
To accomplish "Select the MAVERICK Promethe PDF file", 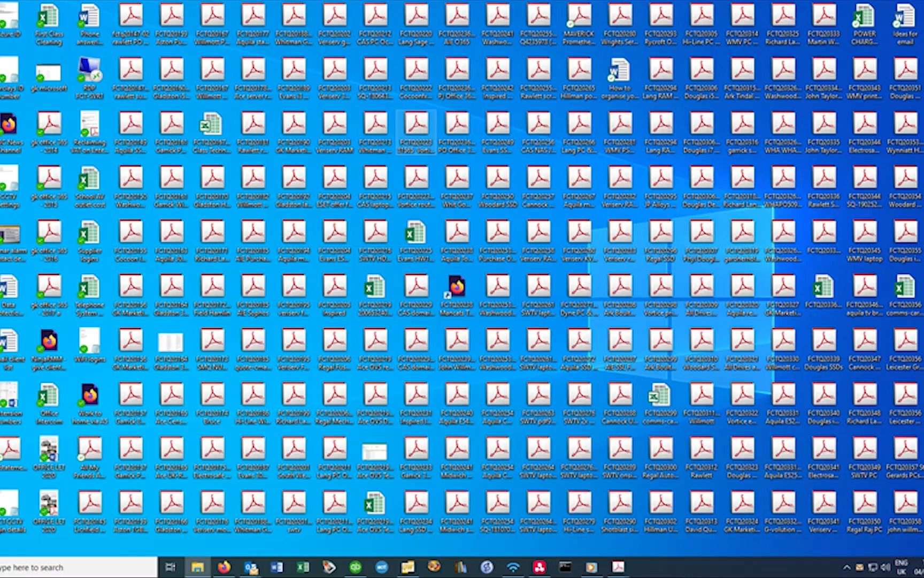I will coord(579,24).
